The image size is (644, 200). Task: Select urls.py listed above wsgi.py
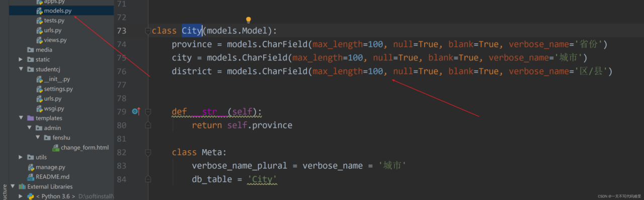tap(53, 99)
